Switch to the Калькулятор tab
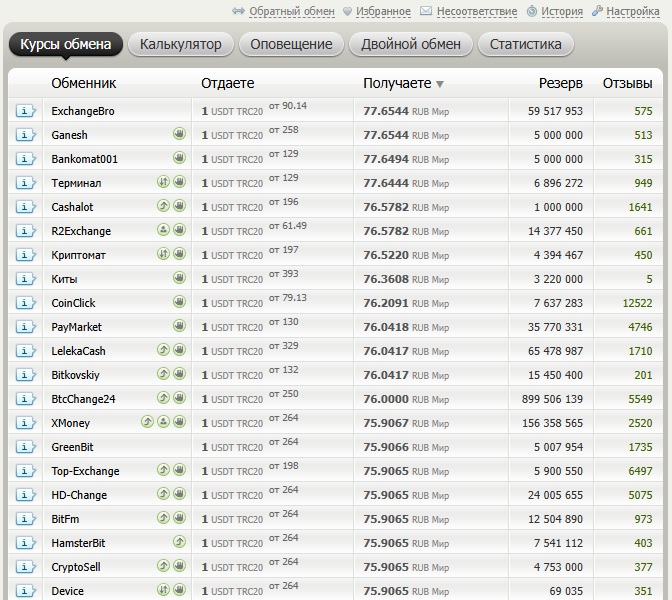The image size is (672, 600). point(180,44)
